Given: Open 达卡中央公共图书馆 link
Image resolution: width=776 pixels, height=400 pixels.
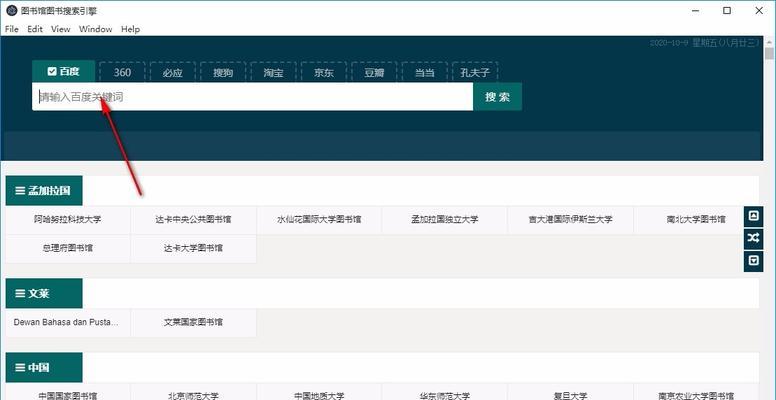Looking at the screenshot, I should pos(194,219).
